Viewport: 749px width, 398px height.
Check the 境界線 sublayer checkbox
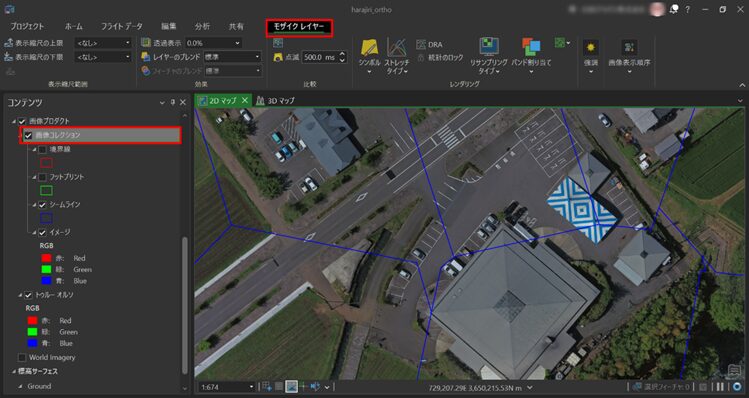(42, 150)
